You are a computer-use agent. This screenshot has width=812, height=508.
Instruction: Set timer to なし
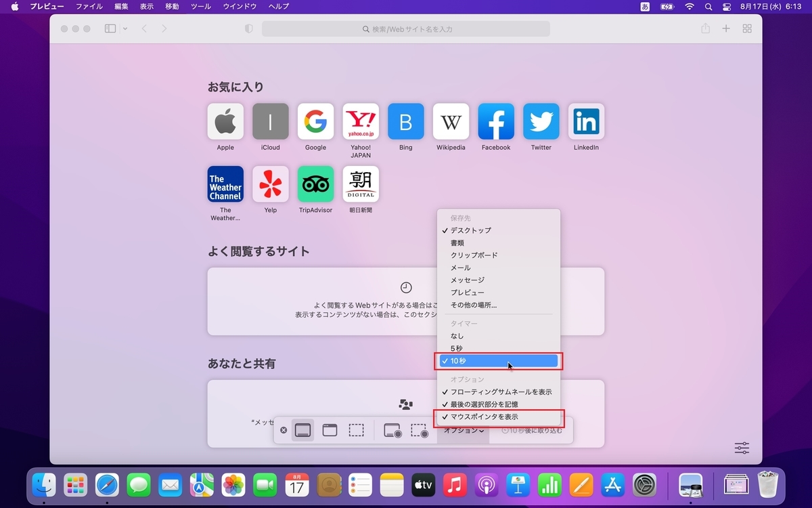(499, 336)
